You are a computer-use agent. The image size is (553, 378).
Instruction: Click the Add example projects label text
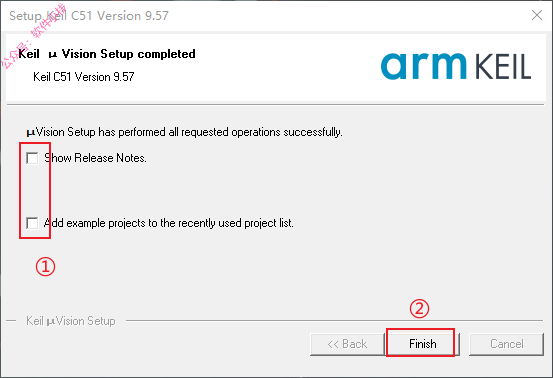tap(169, 223)
